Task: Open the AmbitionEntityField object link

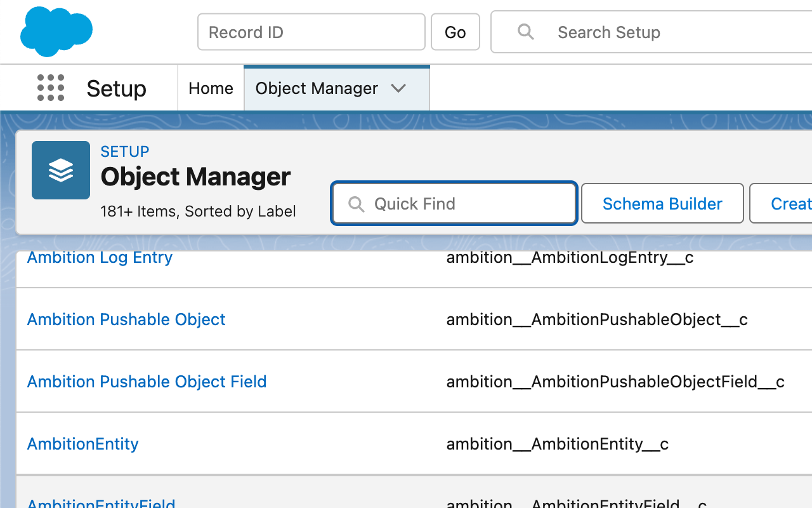Action: (x=101, y=503)
